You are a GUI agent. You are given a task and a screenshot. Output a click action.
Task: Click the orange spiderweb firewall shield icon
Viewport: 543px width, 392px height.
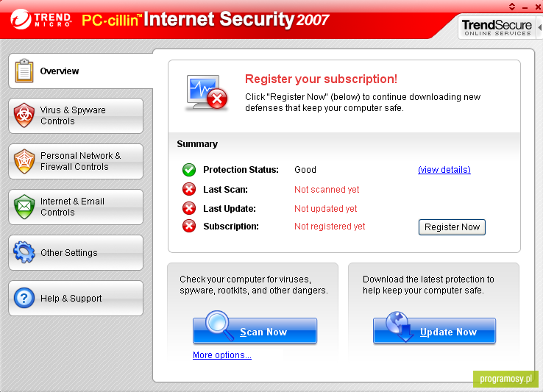(24, 161)
